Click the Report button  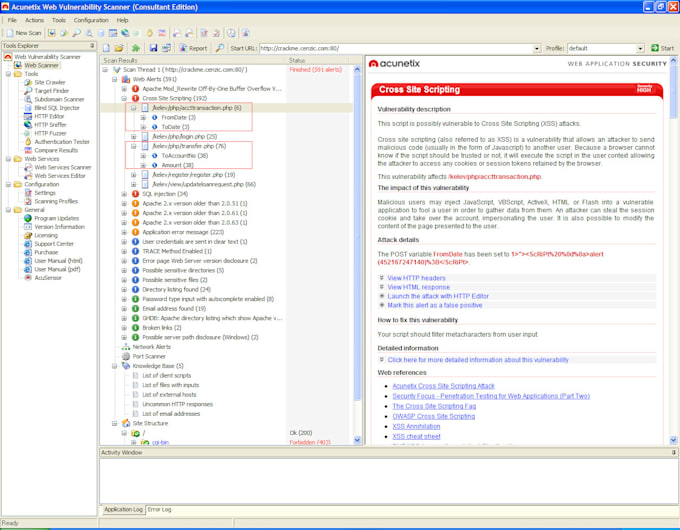(193, 48)
